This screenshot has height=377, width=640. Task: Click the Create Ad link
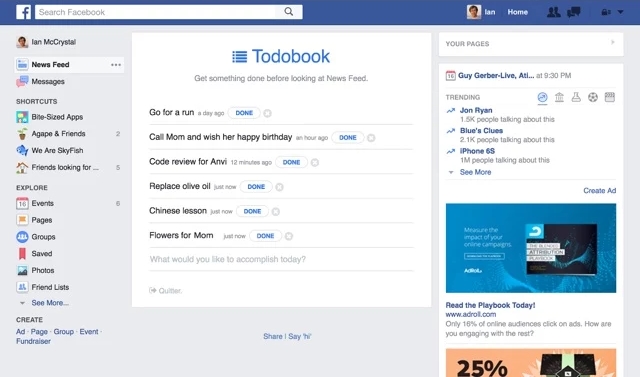(x=600, y=191)
